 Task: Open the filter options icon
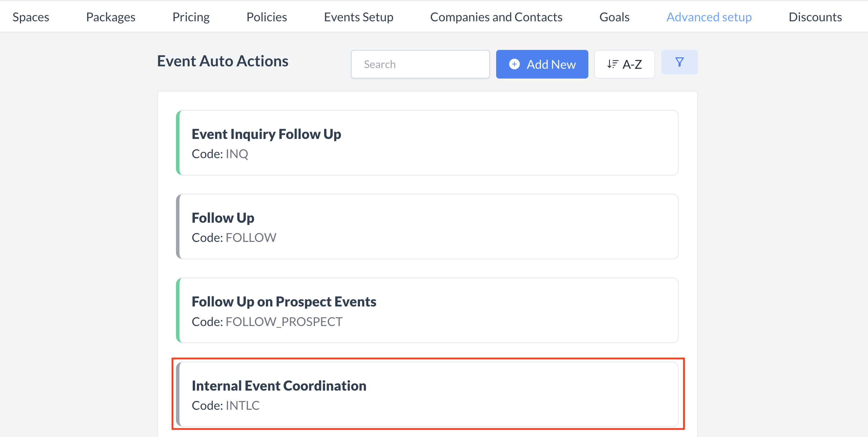(679, 62)
